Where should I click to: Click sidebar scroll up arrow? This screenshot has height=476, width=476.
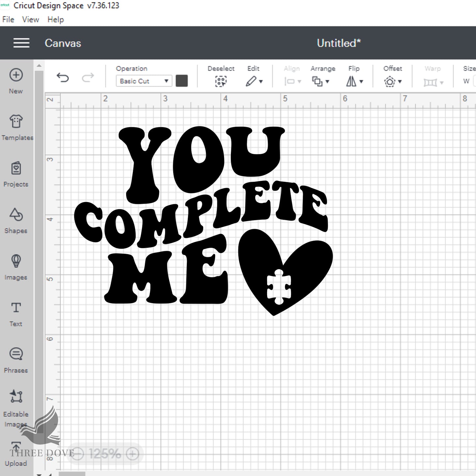pos(39,66)
